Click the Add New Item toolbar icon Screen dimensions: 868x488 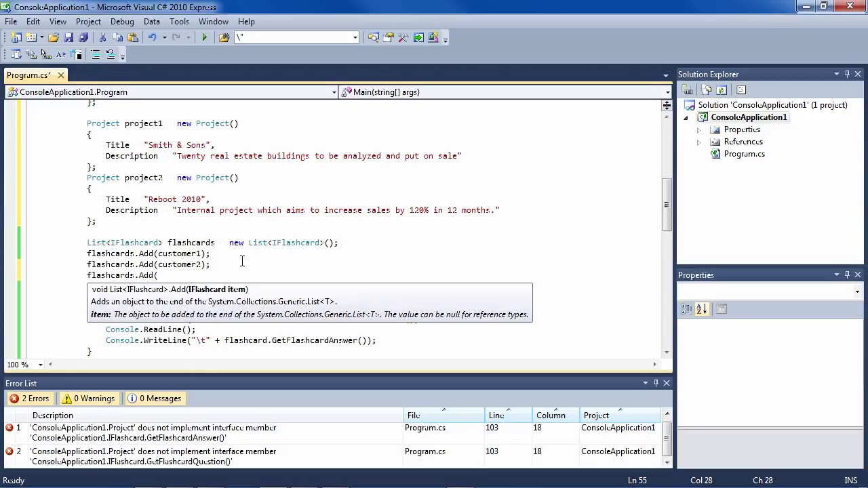(x=31, y=38)
